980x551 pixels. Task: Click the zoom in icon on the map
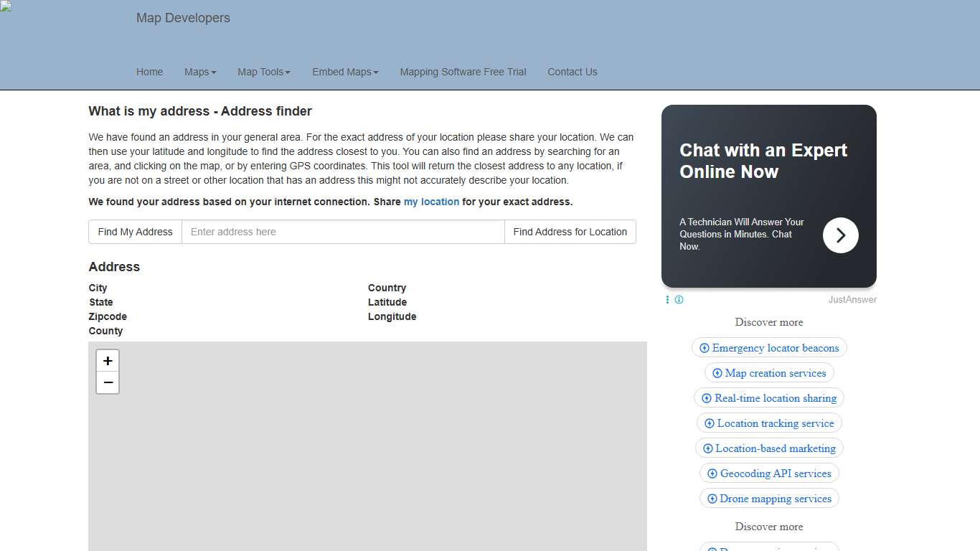pyautogui.click(x=107, y=361)
